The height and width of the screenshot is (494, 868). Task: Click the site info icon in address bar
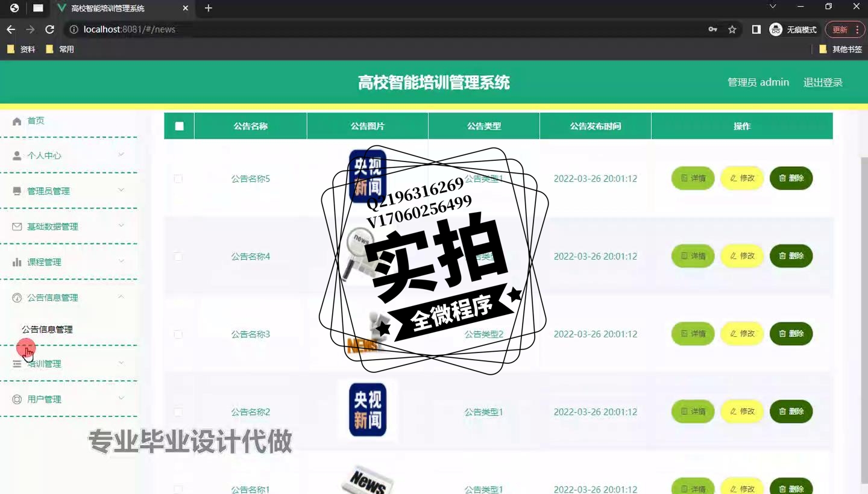tap(74, 30)
